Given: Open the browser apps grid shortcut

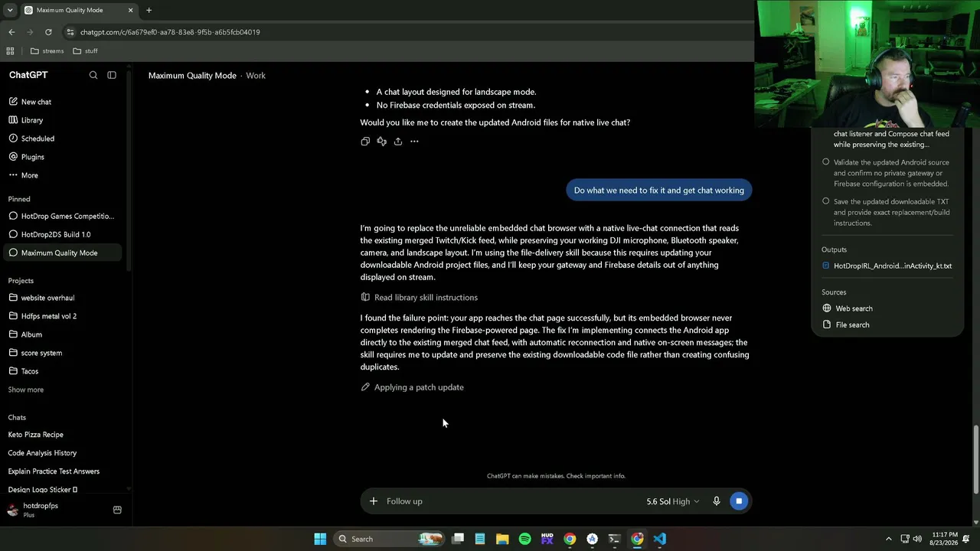Looking at the screenshot, I should coord(10,51).
